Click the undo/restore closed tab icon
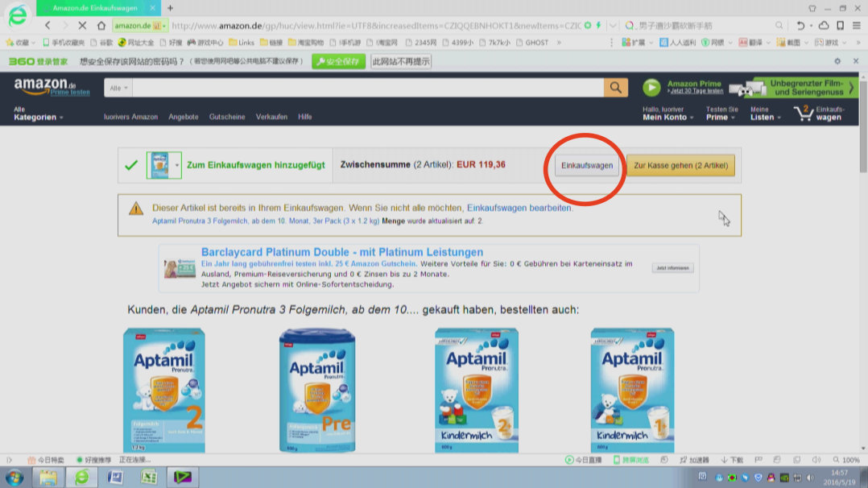This screenshot has height=488, width=868. point(800,26)
